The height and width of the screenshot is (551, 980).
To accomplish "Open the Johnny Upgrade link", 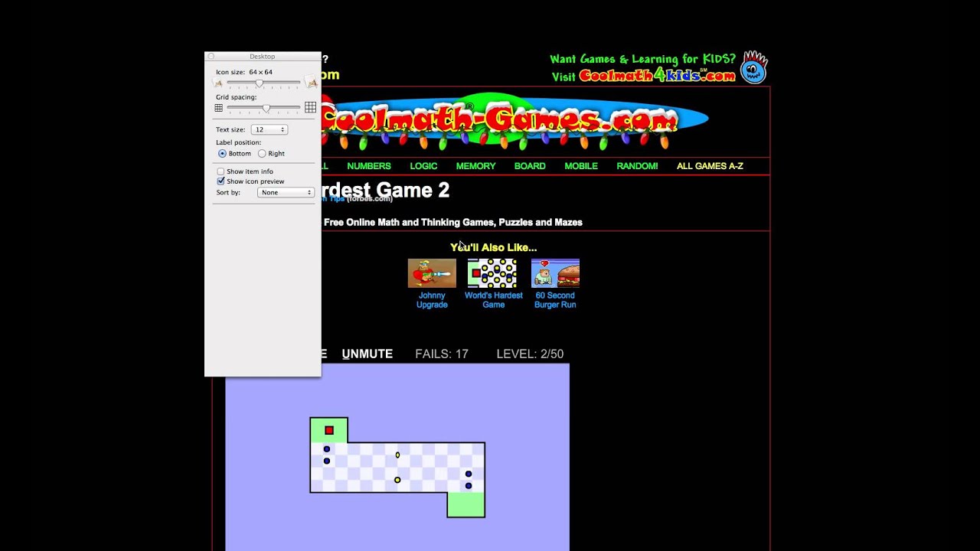I will coord(432,300).
